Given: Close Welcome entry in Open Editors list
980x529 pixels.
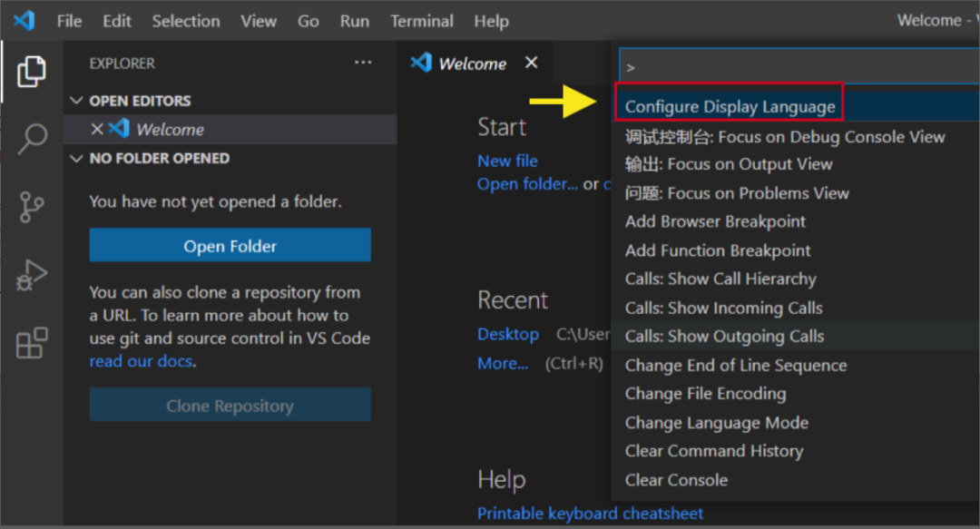Looking at the screenshot, I should click(97, 130).
